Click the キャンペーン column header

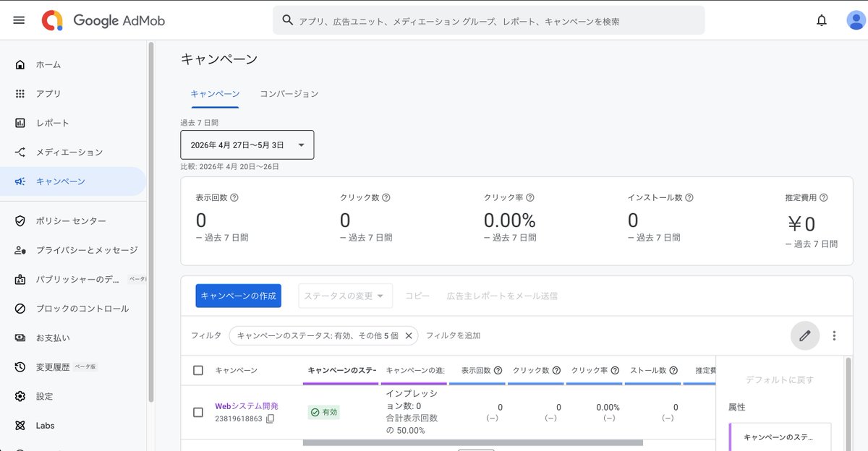236,370
